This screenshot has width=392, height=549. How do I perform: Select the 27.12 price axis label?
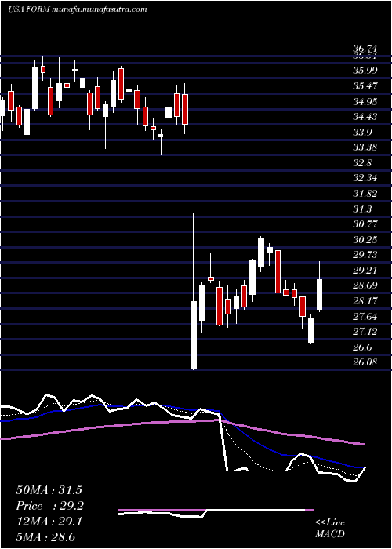[365, 332]
